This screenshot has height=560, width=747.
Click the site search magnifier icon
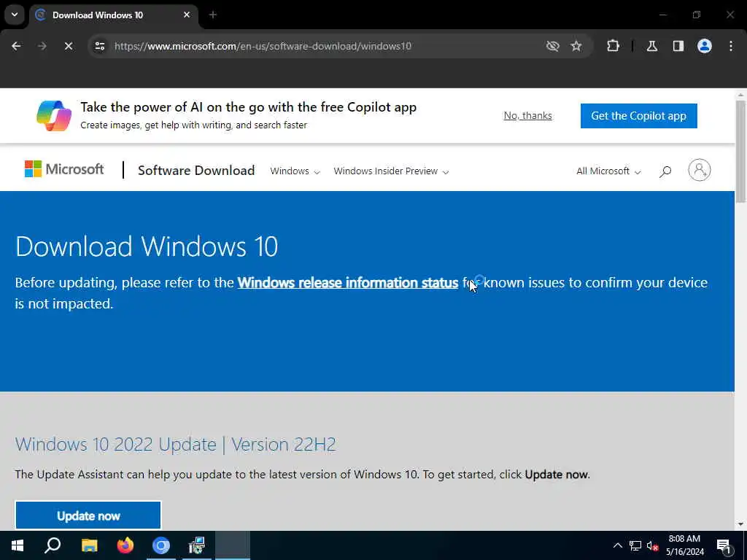click(x=665, y=171)
